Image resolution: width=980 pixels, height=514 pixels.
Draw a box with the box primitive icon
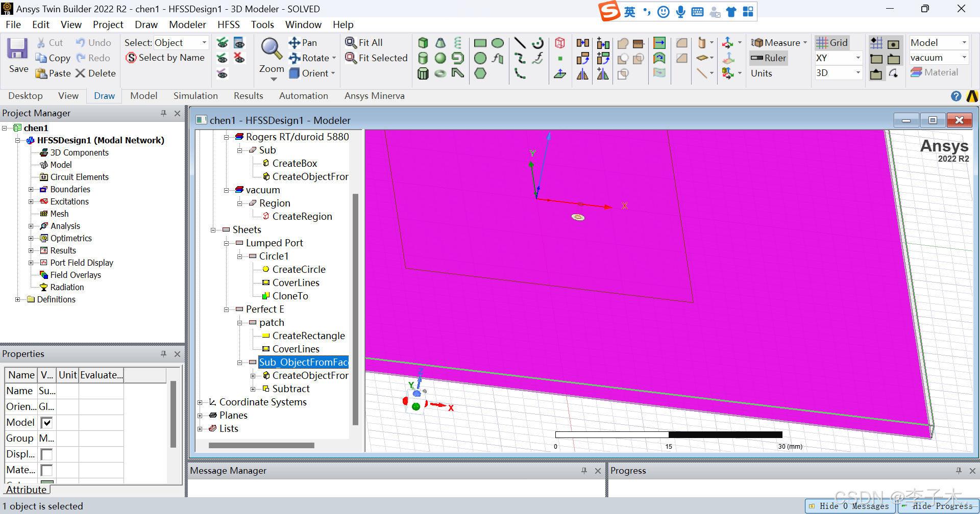point(423,43)
